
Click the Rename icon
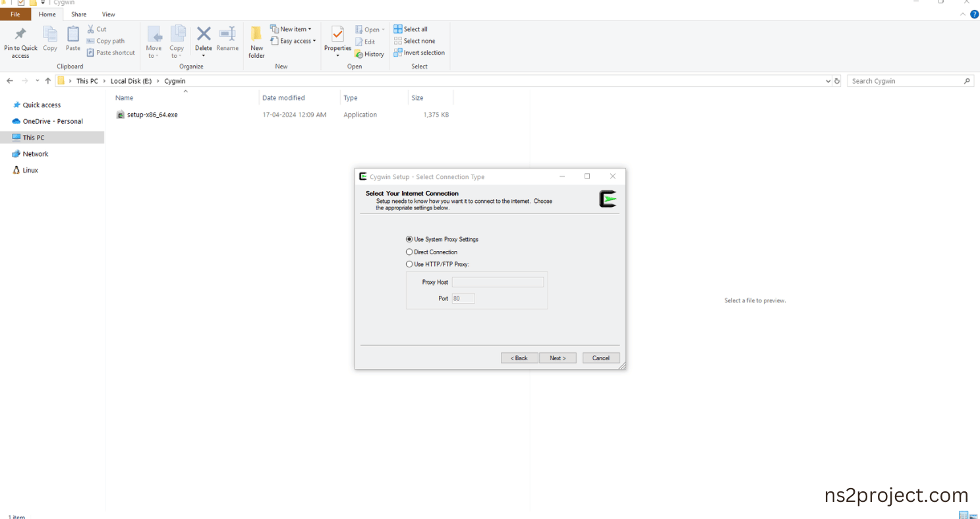click(227, 34)
